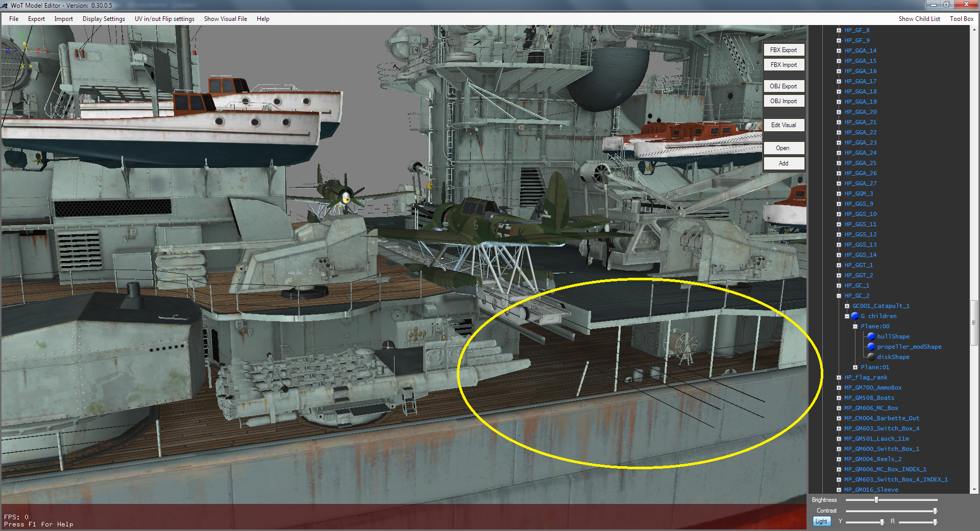Click the Brightness slider handle

point(876,500)
